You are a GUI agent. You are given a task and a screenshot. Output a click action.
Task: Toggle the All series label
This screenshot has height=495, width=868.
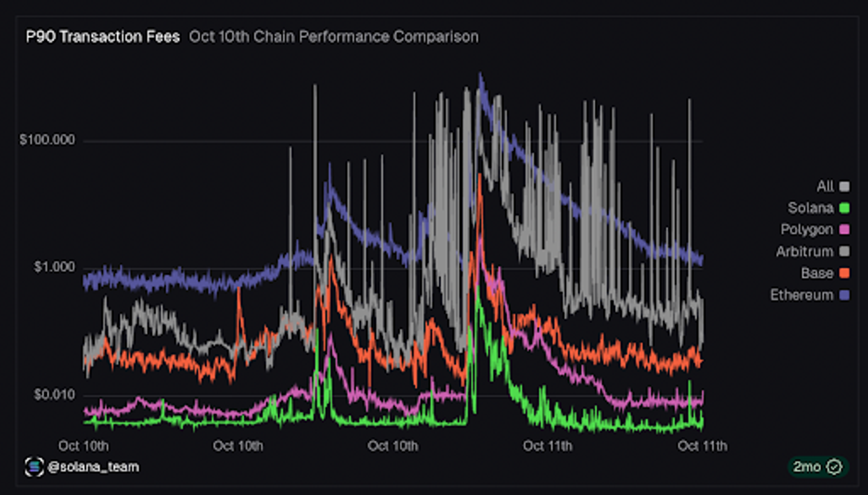click(x=825, y=186)
